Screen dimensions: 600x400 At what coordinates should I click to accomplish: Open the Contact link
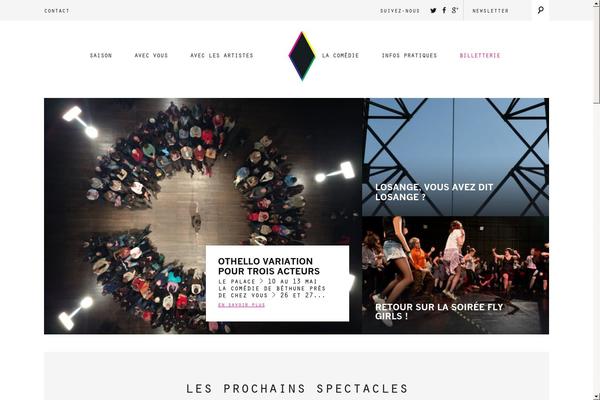(57, 11)
